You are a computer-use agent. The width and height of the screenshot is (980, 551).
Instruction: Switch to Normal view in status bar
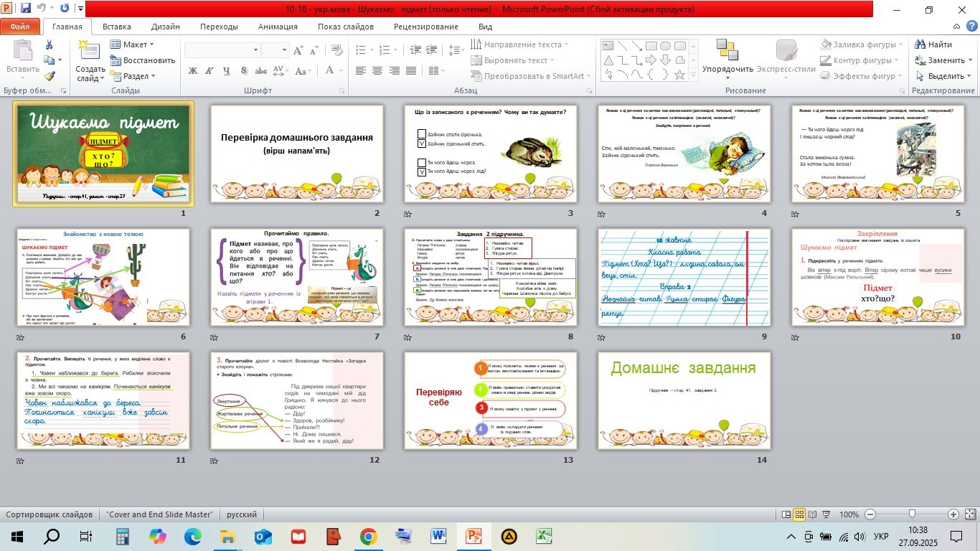pyautogui.click(x=787, y=514)
